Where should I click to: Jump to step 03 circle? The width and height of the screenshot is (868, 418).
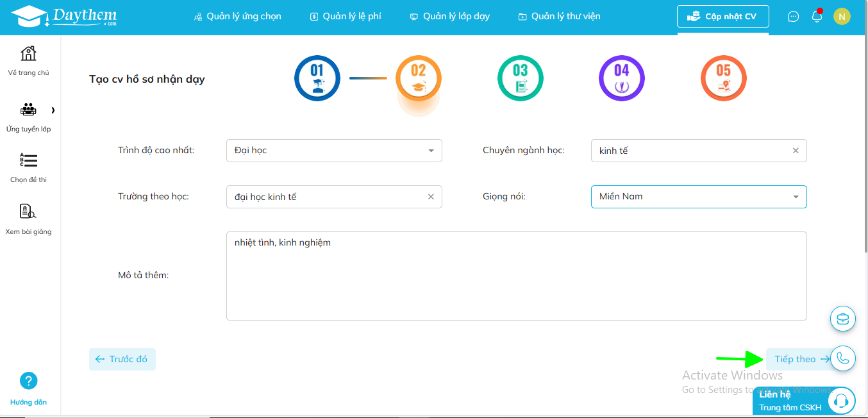pos(521,78)
